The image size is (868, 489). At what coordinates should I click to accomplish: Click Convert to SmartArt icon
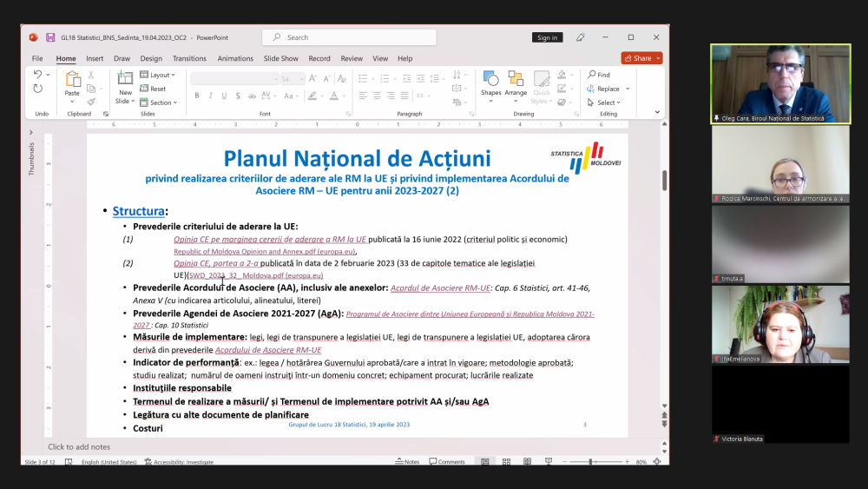457,102
